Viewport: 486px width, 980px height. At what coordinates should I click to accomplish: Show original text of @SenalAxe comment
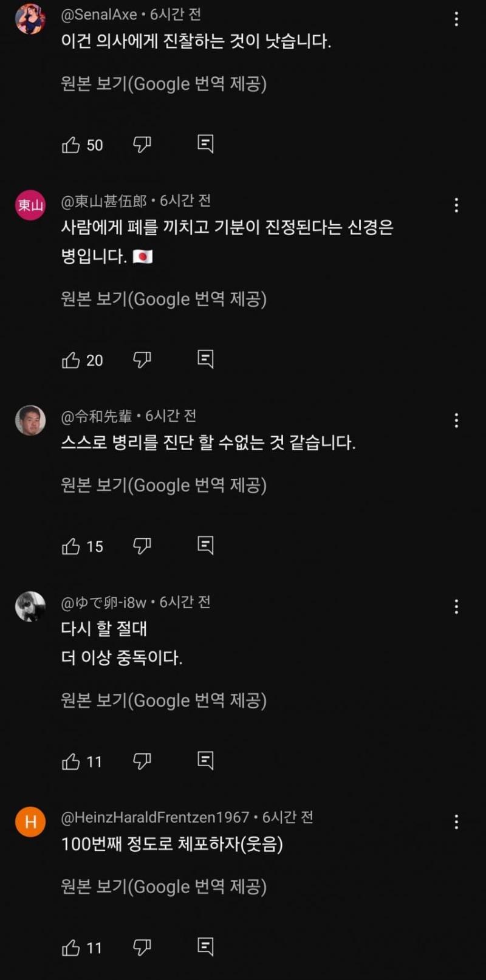(x=163, y=83)
